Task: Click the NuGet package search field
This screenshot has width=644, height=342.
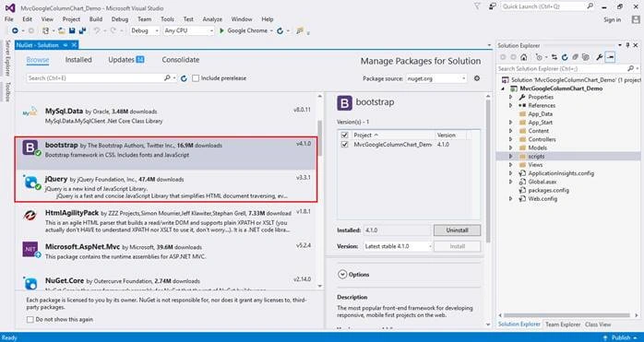Action: [101, 78]
